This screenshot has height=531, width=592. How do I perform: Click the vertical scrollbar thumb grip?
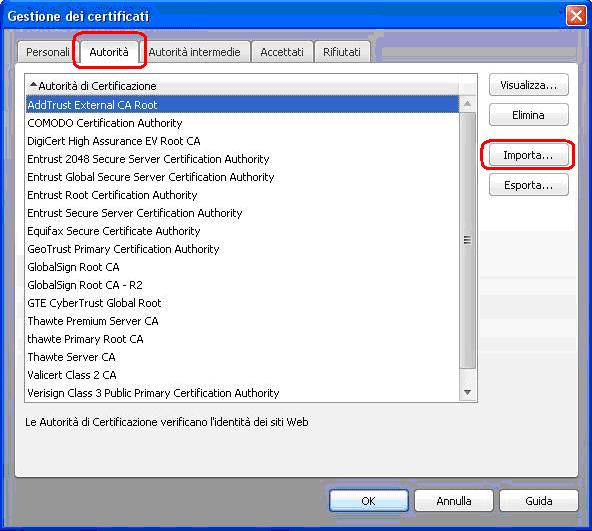467,240
